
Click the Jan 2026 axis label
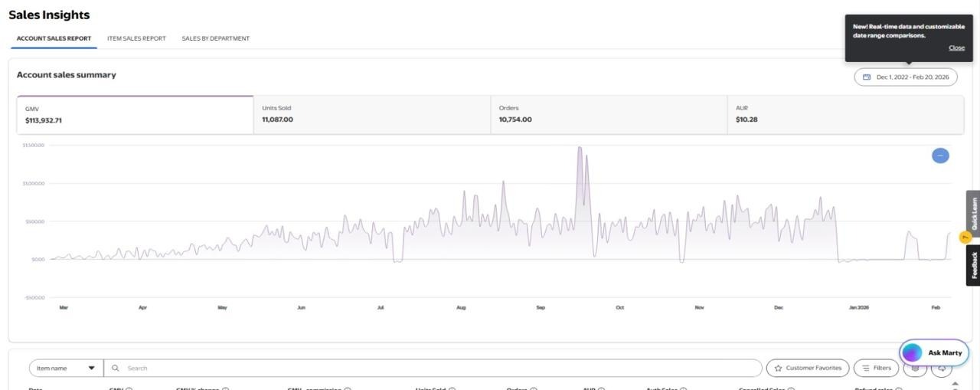[x=858, y=307]
